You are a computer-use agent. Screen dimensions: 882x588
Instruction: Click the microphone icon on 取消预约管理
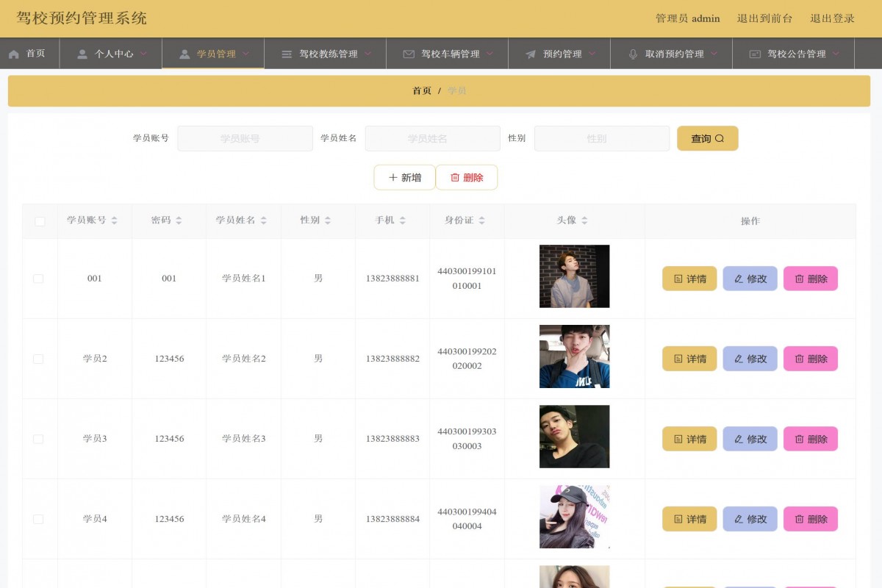pyautogui.click(x=634, y=53)
